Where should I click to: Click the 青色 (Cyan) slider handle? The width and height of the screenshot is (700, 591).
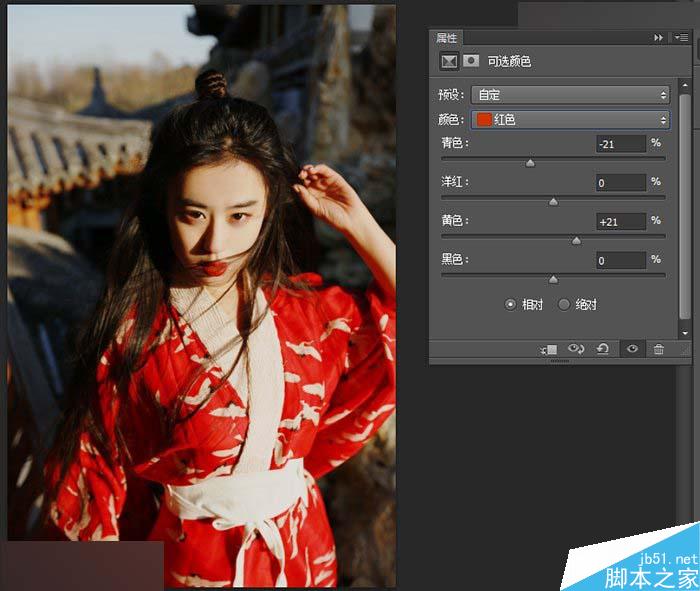(530, 163)
